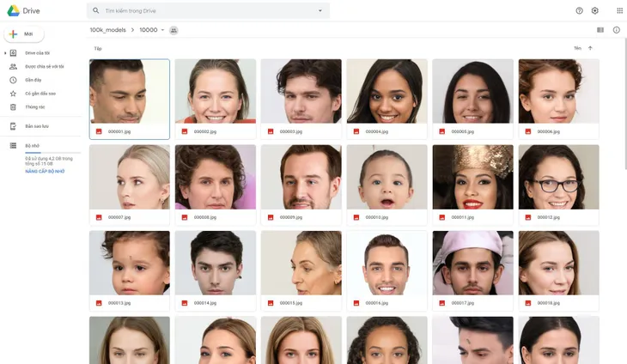Click the upgrade storage link
Screen dimensions: 627x364
[x=45, y=172]
